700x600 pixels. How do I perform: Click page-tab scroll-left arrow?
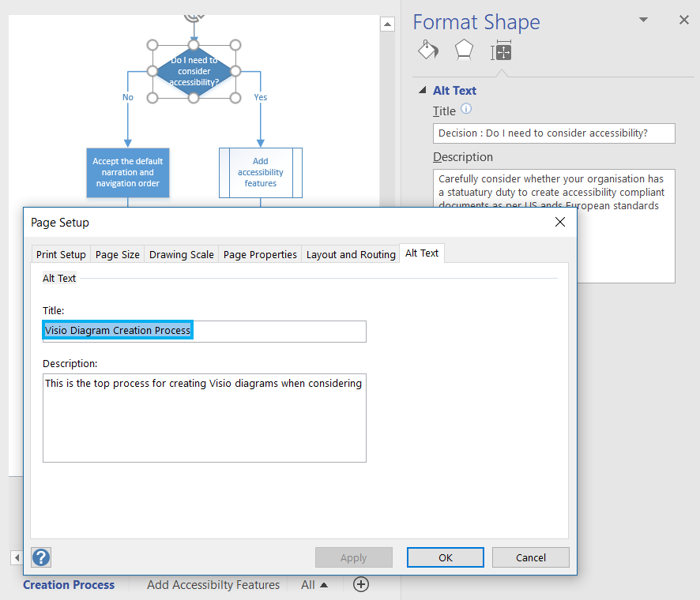17,557
